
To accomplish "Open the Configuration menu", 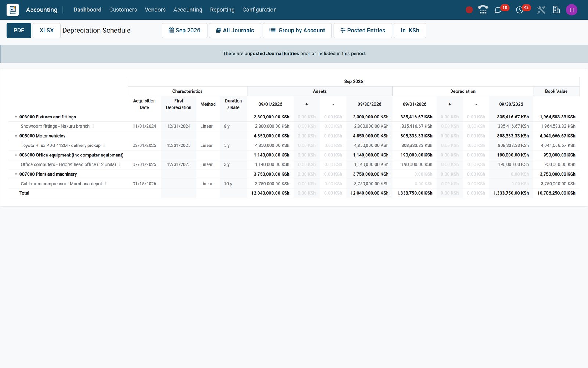I will [259, 10].
